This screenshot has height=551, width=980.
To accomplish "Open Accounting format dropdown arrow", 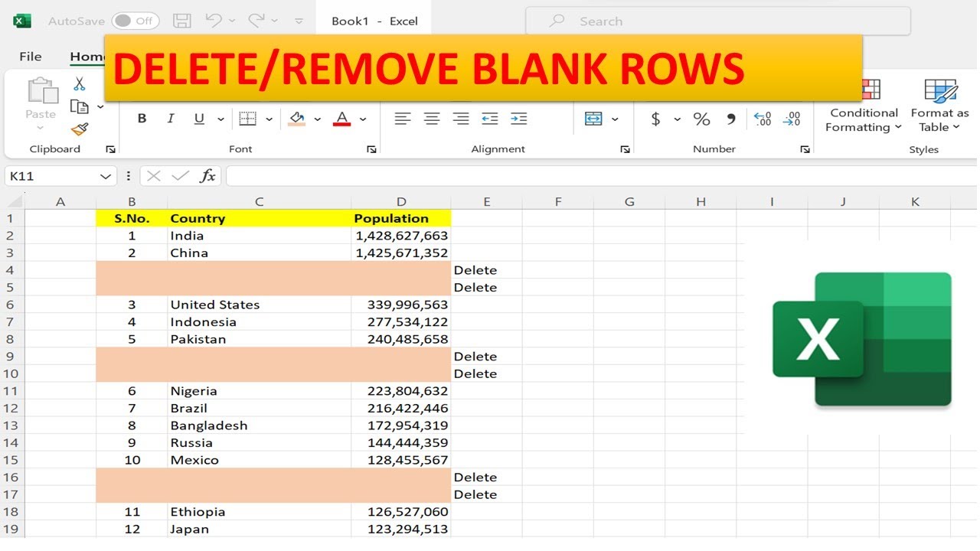I will 677,119.
